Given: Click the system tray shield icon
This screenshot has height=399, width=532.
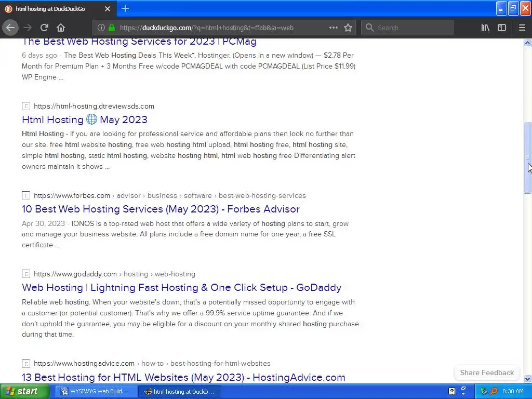Looking at the screenshot, I should tap(484, 392).
